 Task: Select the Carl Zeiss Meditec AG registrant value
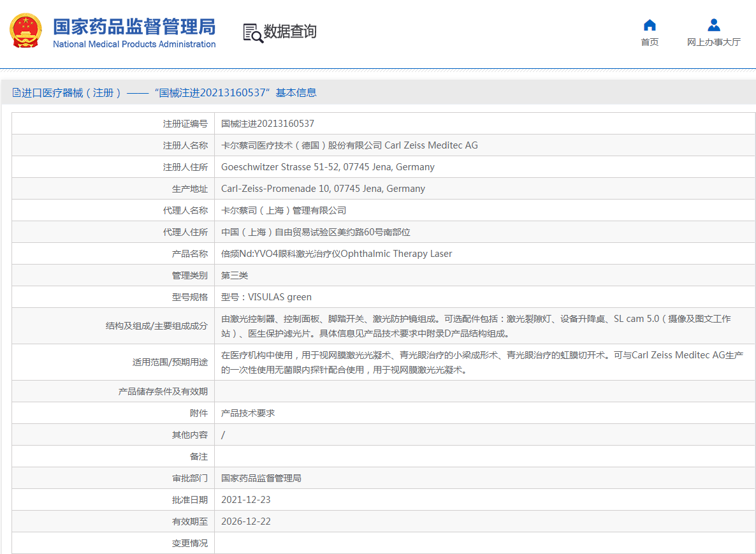click(349, 145)
